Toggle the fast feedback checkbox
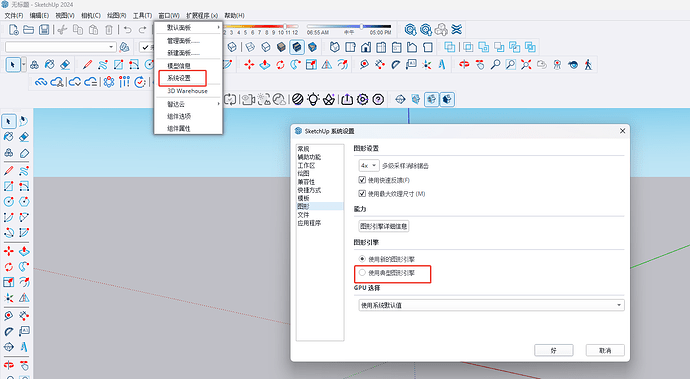Viewport: 690px width, 379px height. click(x=362, y=180)
